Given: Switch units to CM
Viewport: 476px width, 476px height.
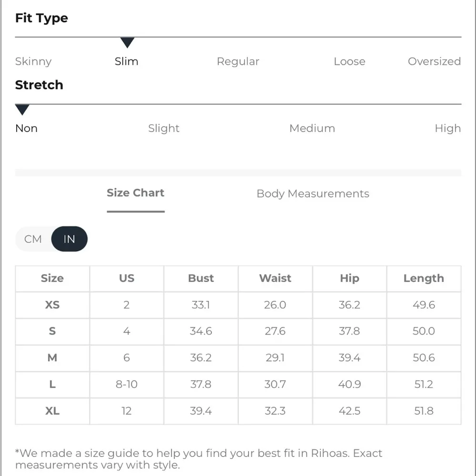Looking at the screenshot, I should (33, 239).
